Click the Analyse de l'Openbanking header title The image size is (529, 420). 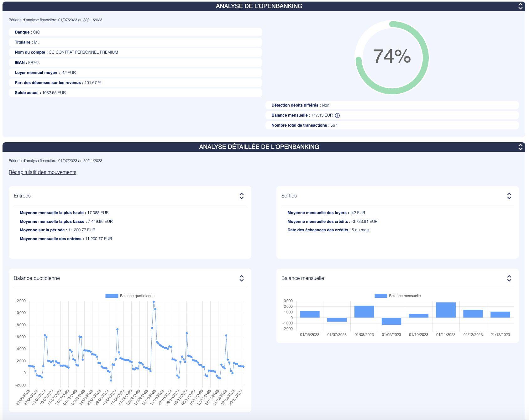pos(259,6)
